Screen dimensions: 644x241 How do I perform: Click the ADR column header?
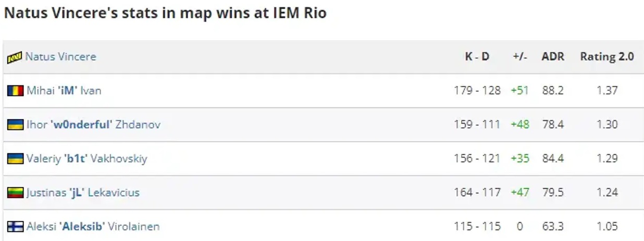[x=553, y=57]
